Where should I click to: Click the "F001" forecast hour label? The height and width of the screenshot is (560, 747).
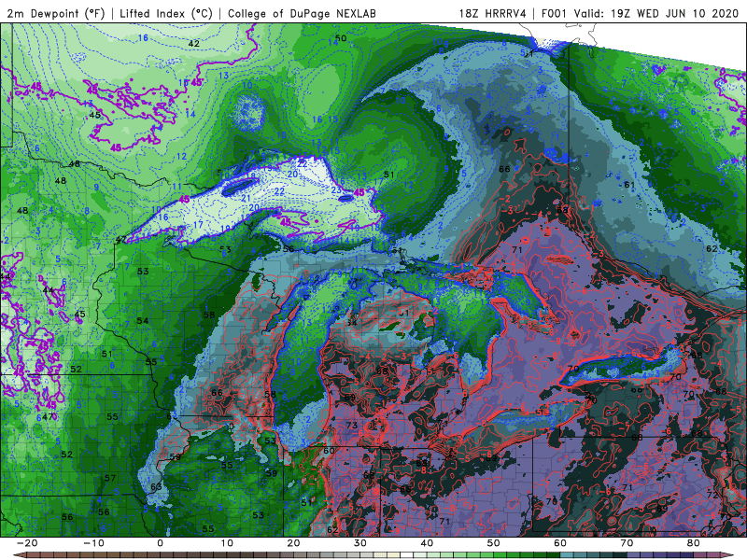tap(555, 13)
